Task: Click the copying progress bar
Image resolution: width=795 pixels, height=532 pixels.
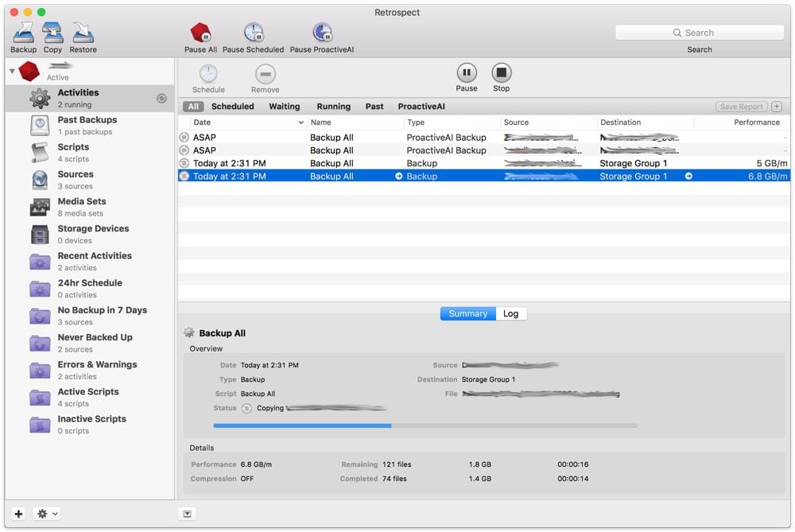Action: pyautogui.click(x=425, y=425)
